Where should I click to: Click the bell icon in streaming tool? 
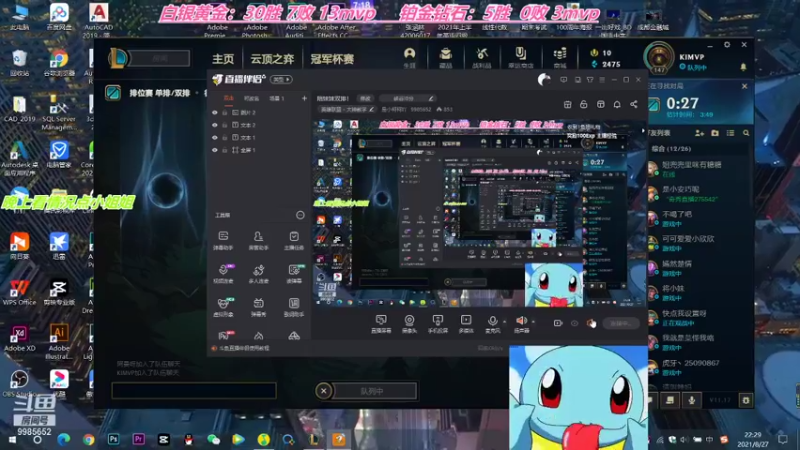(617, 104)
